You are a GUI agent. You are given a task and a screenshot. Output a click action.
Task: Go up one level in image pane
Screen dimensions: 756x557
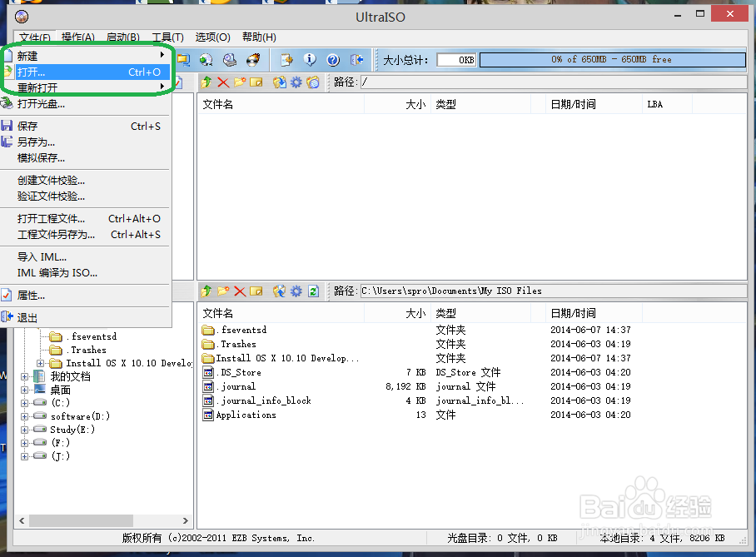point(206,82)
